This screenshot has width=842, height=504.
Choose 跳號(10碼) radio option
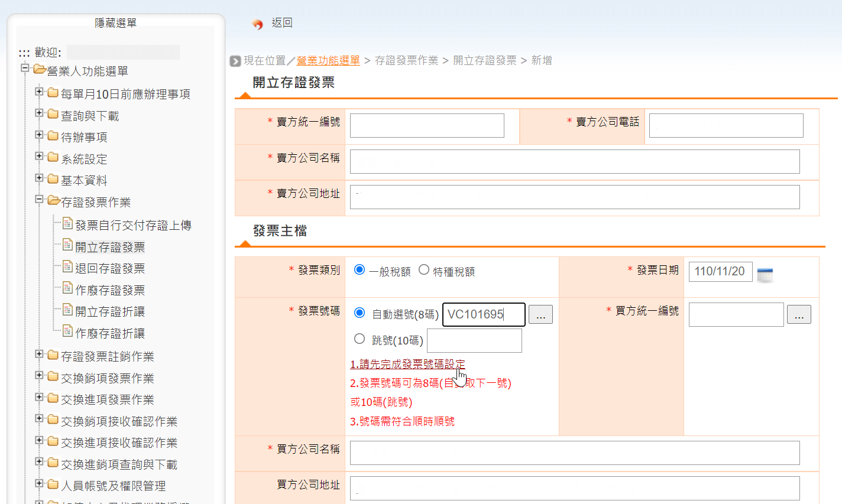[x=359, y=339]
